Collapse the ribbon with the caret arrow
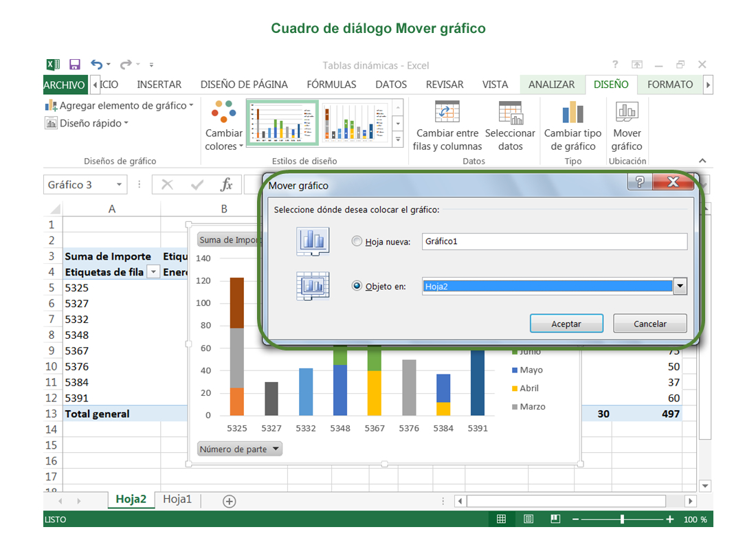This screenshot has width=756, height=536. click(702, 161)
